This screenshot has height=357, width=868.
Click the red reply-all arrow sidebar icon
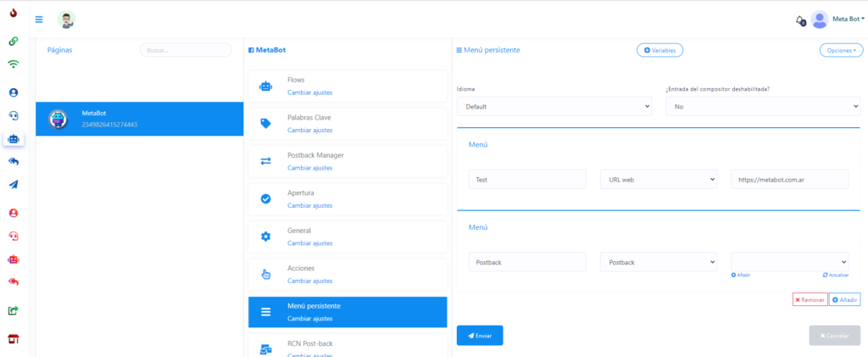click(x=14, y=282)
